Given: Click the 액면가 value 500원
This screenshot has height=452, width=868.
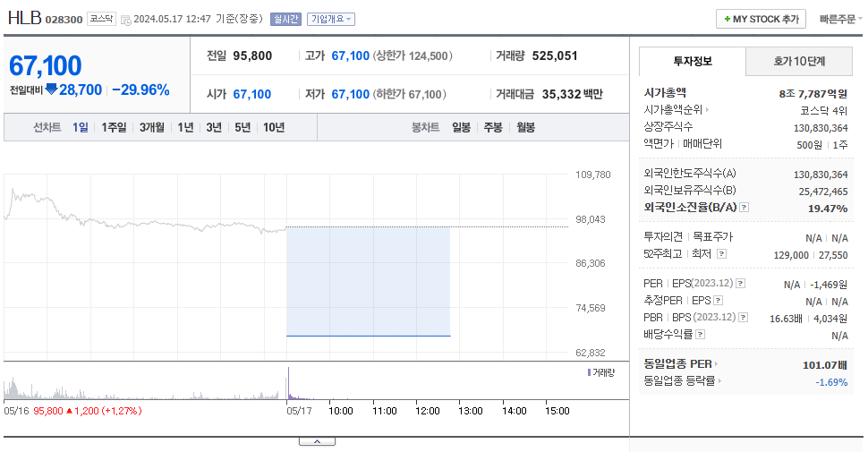Looking at the screenshot, I should pyautogui.click(x=809, y=145).
